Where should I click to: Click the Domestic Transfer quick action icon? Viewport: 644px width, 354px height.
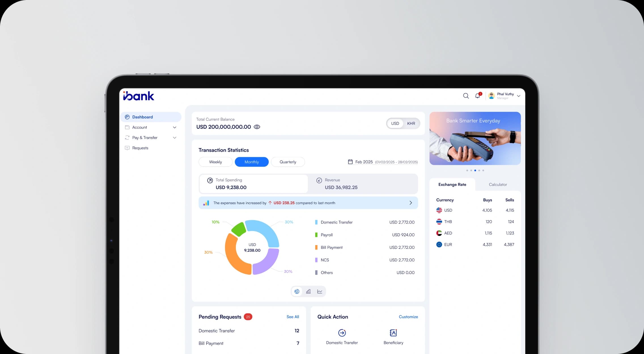click(x=342, y=333)
